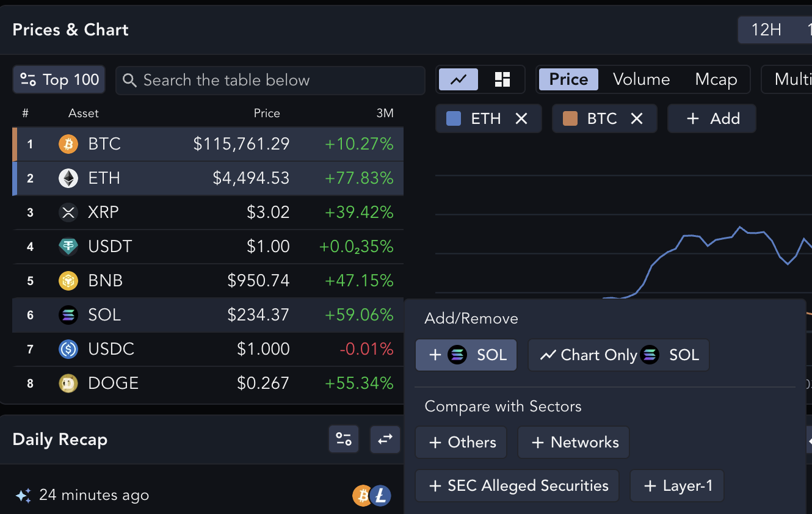
Task: Select the 12H timeframe
Action: (766, 29)
